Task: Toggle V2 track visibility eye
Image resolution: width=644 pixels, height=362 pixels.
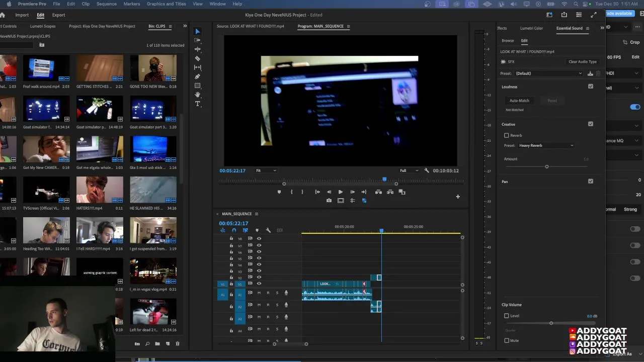Action: [x=259, y=278]
